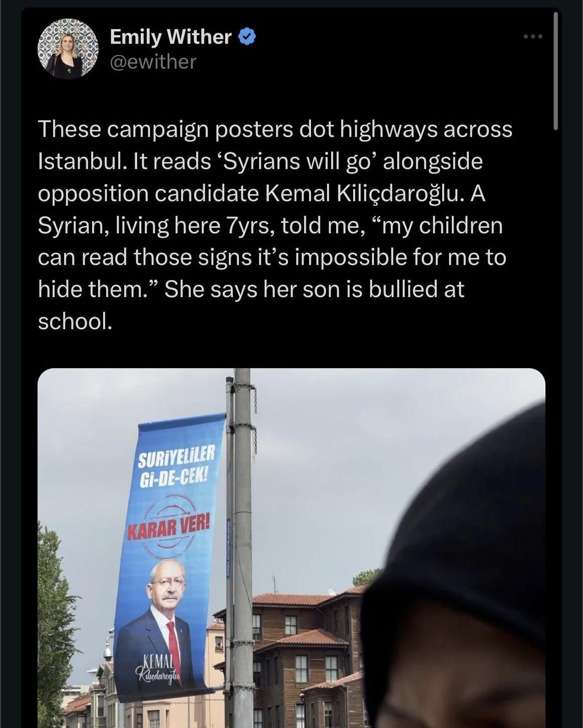Open the three-dot more options menu

(533, 36)
